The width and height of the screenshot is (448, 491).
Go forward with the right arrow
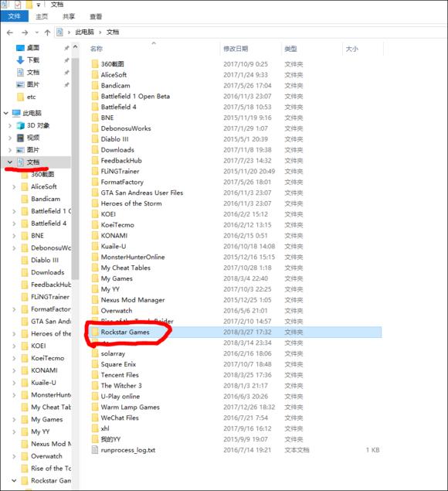[x=25, y=32]
